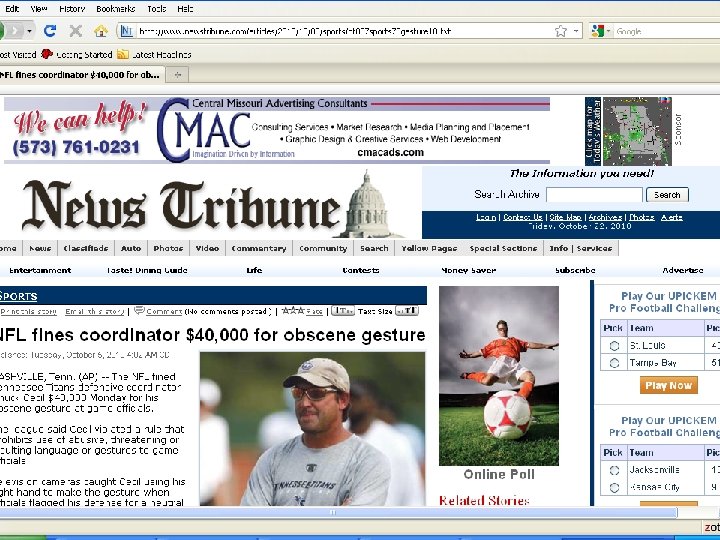Open the Related Stories heading
The width and height of the screenshot is (720, 540).
[x=484, y=500]
